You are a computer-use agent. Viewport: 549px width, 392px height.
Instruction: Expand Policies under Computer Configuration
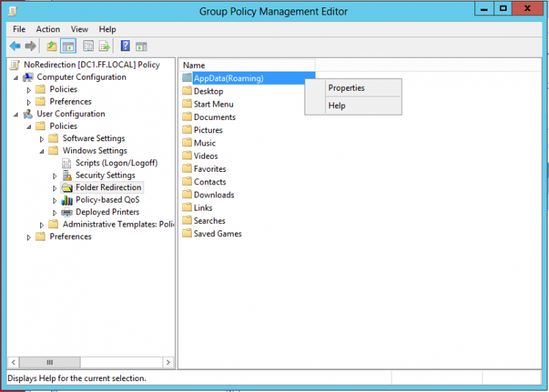29,90
